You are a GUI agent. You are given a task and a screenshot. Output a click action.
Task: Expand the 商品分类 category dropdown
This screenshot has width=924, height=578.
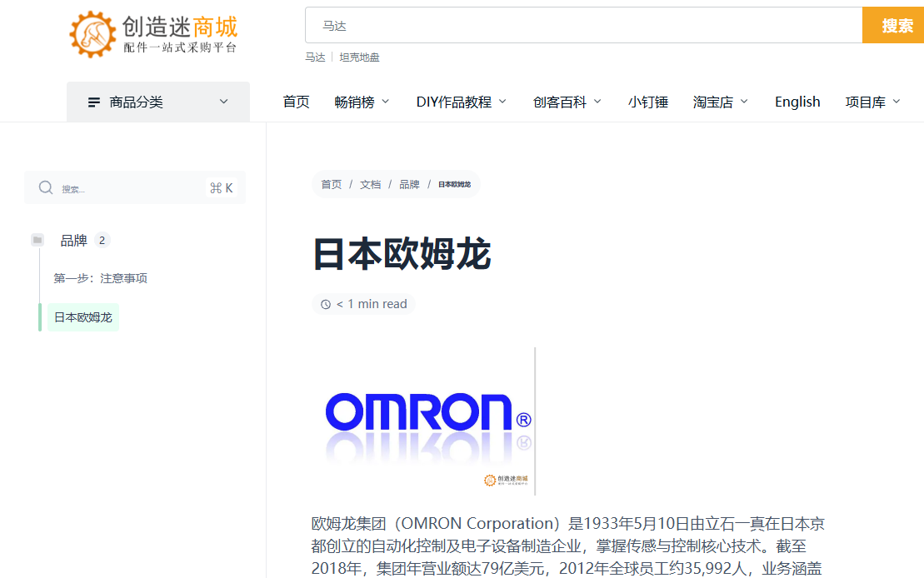(x=158, y=102)
